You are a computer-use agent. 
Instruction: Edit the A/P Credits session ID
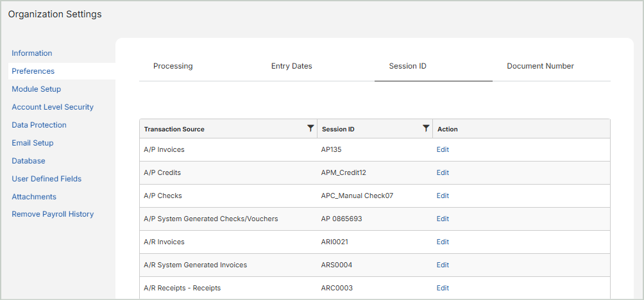[x=443, y=172]
